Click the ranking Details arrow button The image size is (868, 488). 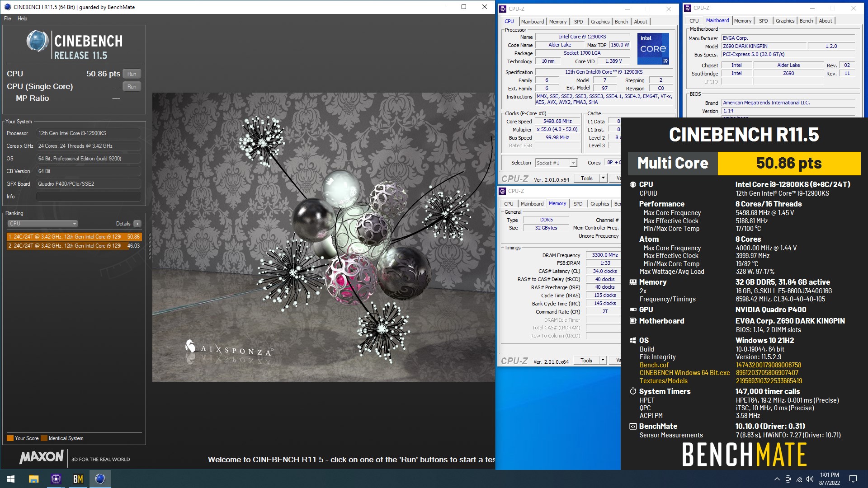point(137,224)
